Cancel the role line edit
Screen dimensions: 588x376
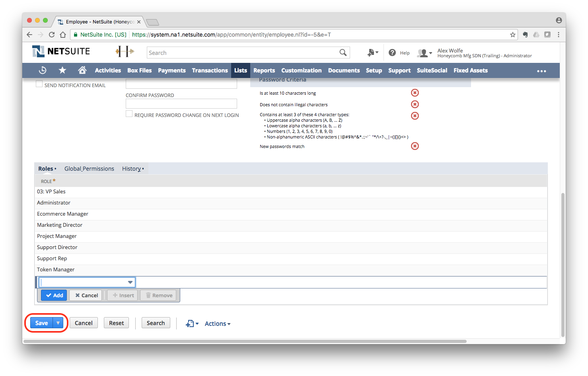tap(86, 295)
